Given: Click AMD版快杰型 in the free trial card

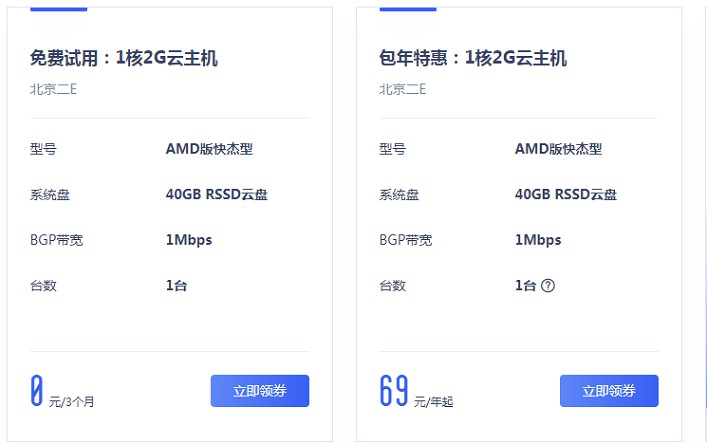Looking at the screenshot, I should 209,149.
